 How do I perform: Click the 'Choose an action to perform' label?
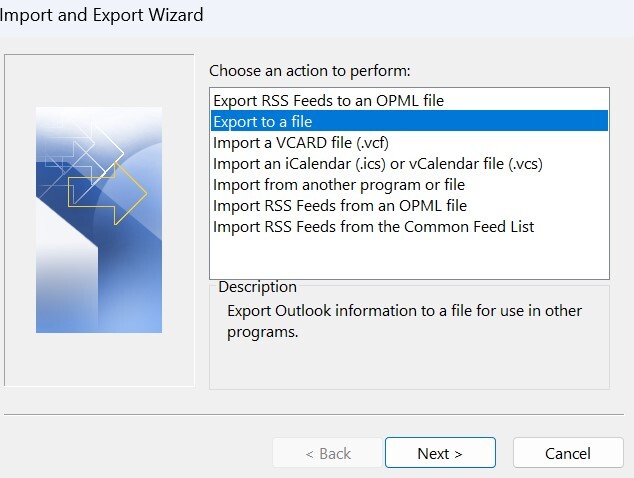[x=310, y=71]
